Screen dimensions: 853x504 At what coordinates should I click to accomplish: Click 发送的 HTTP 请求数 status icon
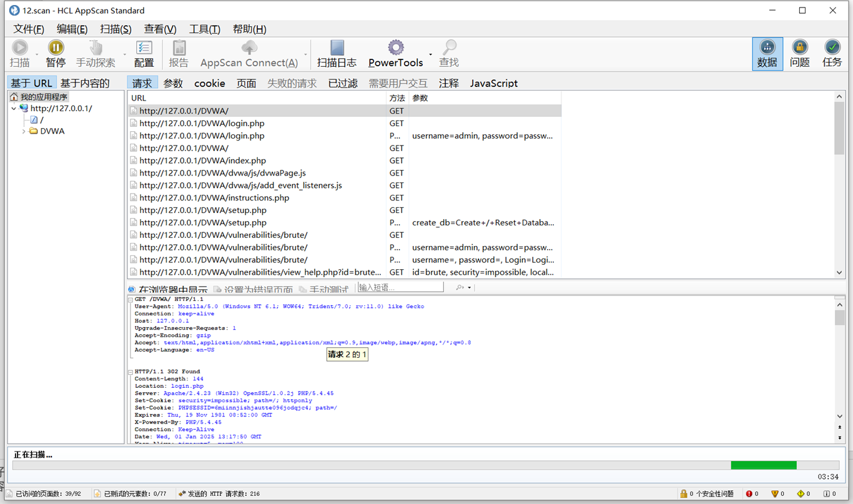[x=182, y=493]
